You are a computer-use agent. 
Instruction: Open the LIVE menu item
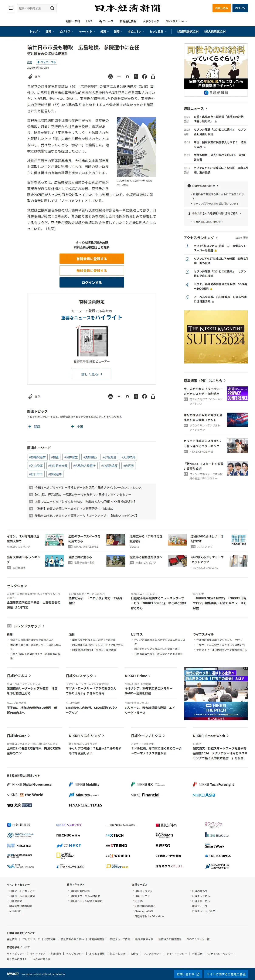[89, 21]
